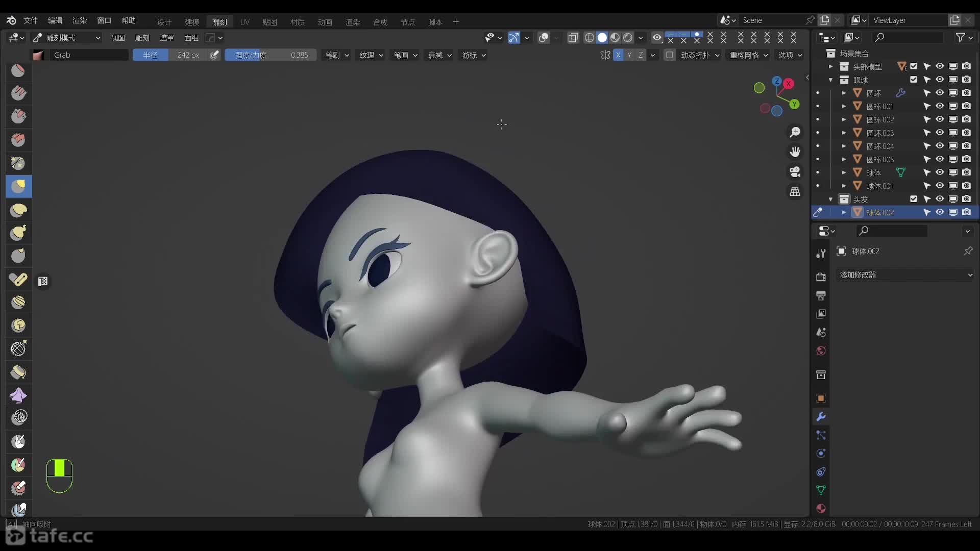Open Render properties camera tab icon
This screenshot has width=980, height=551.
(821, 277)
